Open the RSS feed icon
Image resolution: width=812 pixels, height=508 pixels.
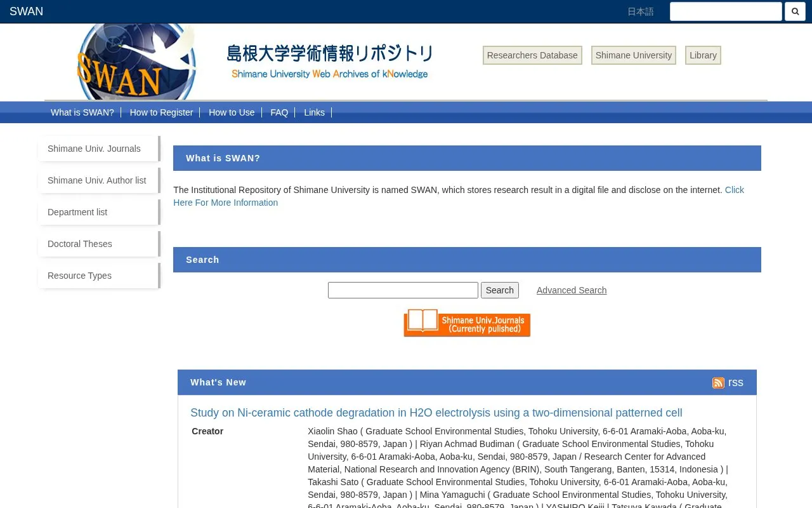point(718,383)
